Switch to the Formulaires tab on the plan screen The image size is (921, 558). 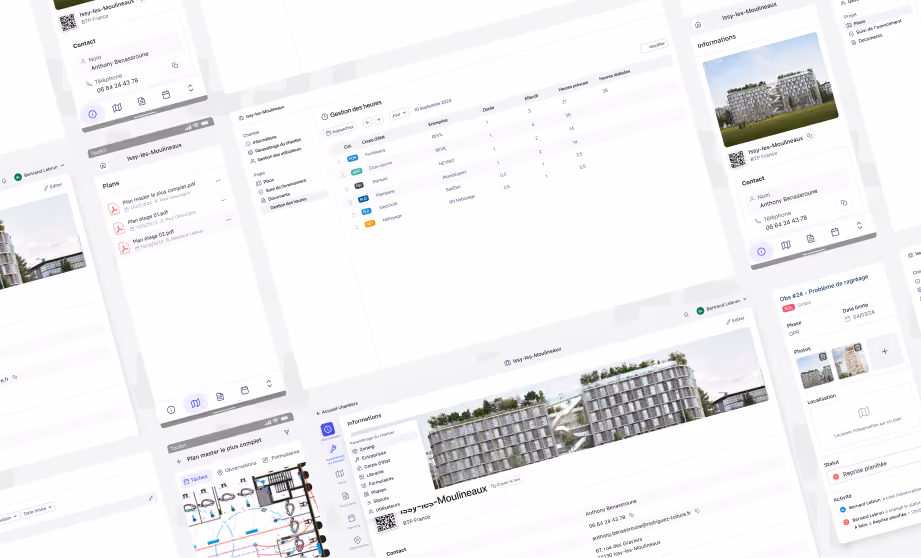pyautogui.click(x=281, y=456)
